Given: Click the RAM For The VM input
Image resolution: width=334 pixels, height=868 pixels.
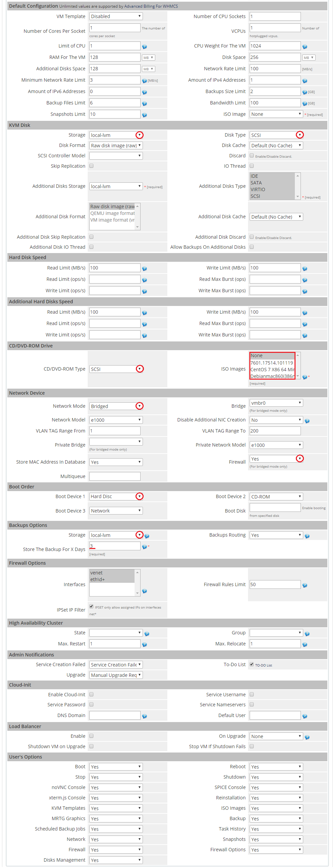Looking at the screenshot, I should coord(115,57).
